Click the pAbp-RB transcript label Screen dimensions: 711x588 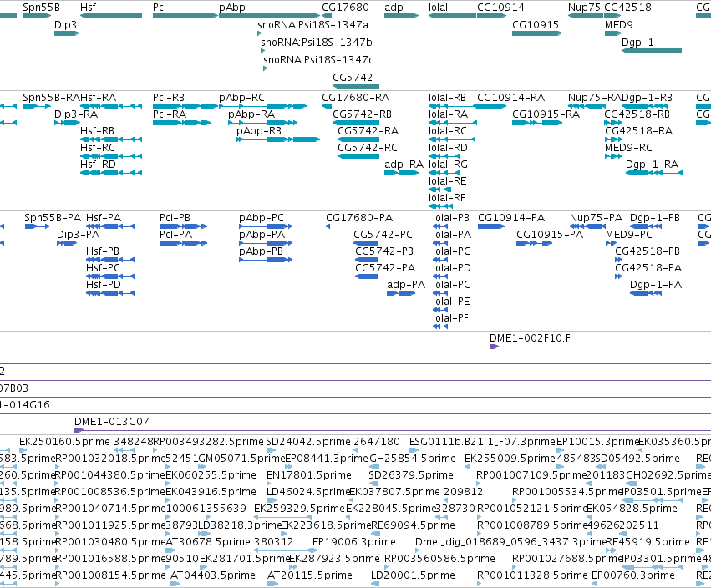click(x=259, y=131)
